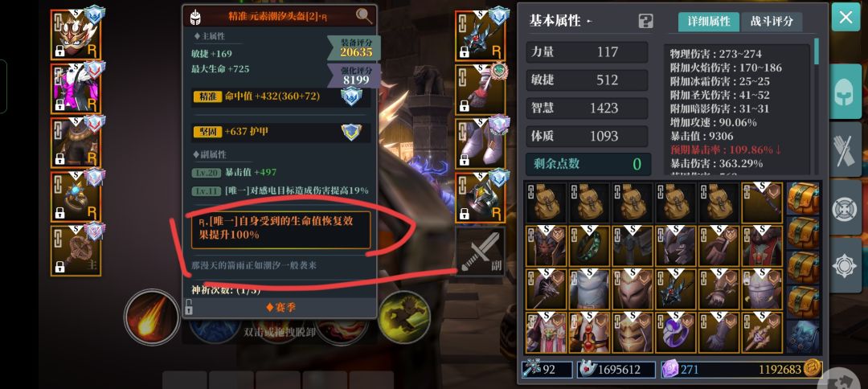
Task: Tap the empty off-hand sword slot
Action: click(x=481, y=252)
